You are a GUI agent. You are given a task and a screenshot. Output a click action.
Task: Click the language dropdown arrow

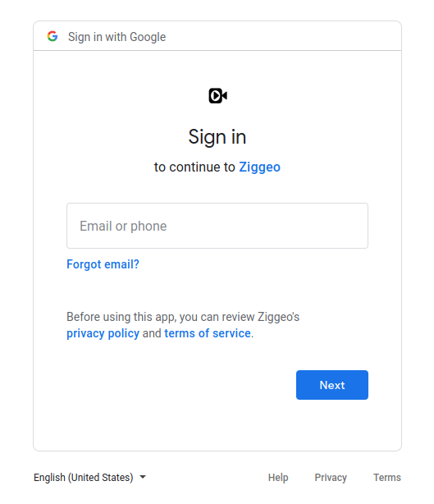(143, 477)
